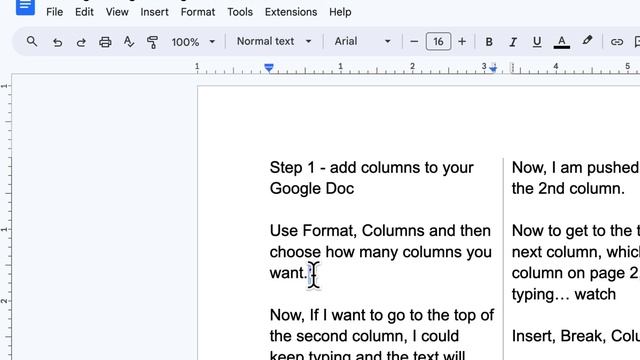Viewport: 640px width, 360px height.
Task: Click the line 'Use Format, Columns and then'
Action: [380, 231]
